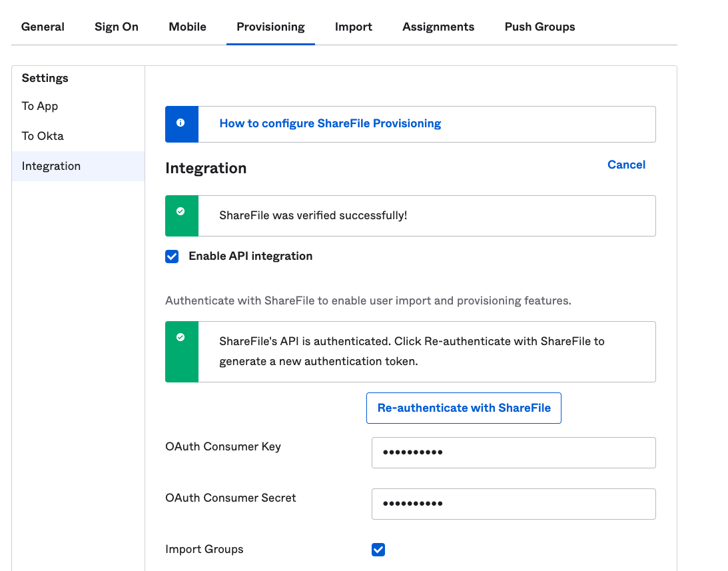Viewport: 728px width, 571px height.
Task: Switch to the Import tab
Action: pyautogui.click(x=354, y=27)
